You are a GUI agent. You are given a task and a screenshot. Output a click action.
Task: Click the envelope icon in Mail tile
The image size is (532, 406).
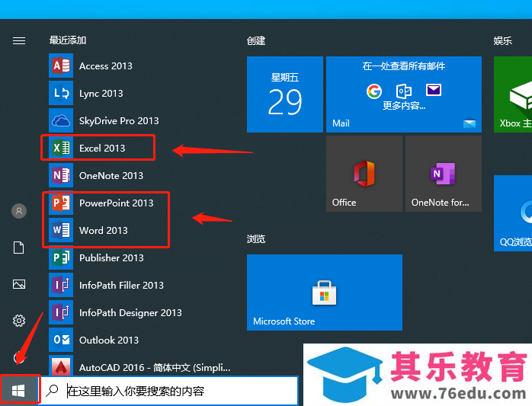[x=433, y=90]
